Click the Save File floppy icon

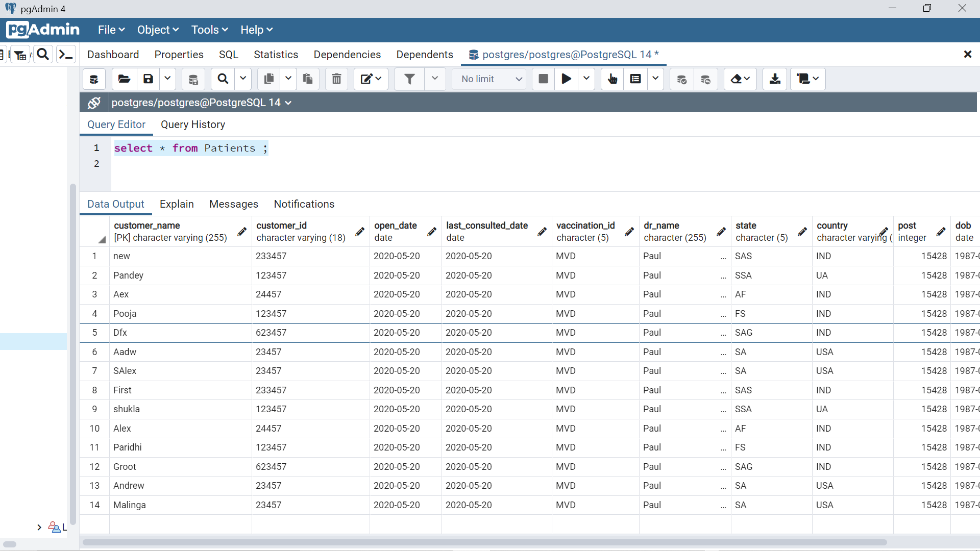(149, 79)
